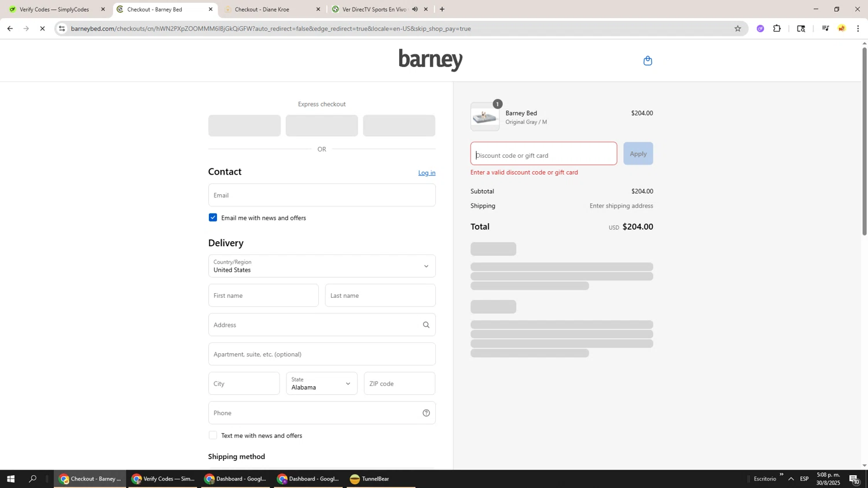The width and height of the screenshot is (868, 488).
Task: Click the barney logo
Action: click(431, 60)
